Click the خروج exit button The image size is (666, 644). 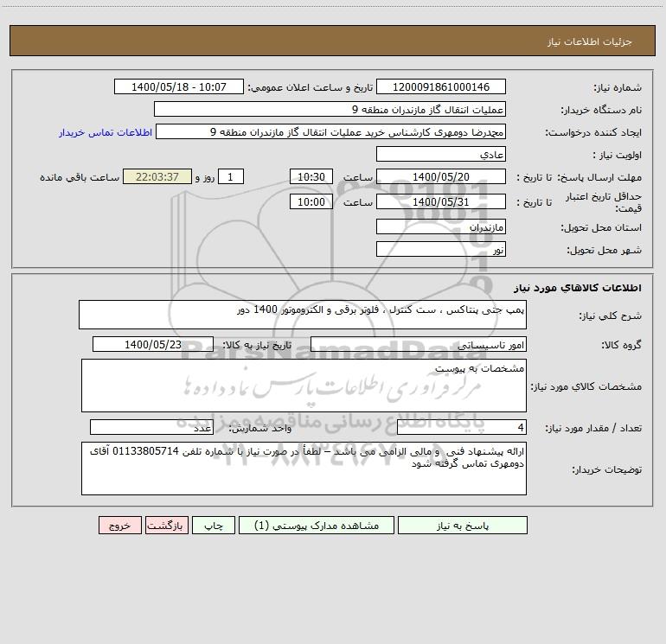tap(119, 525)
